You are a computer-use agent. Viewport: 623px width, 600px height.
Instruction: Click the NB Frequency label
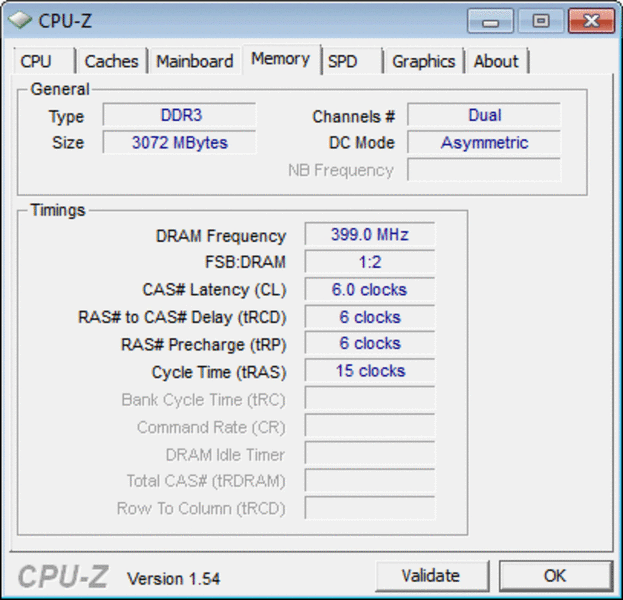[341, 170]
